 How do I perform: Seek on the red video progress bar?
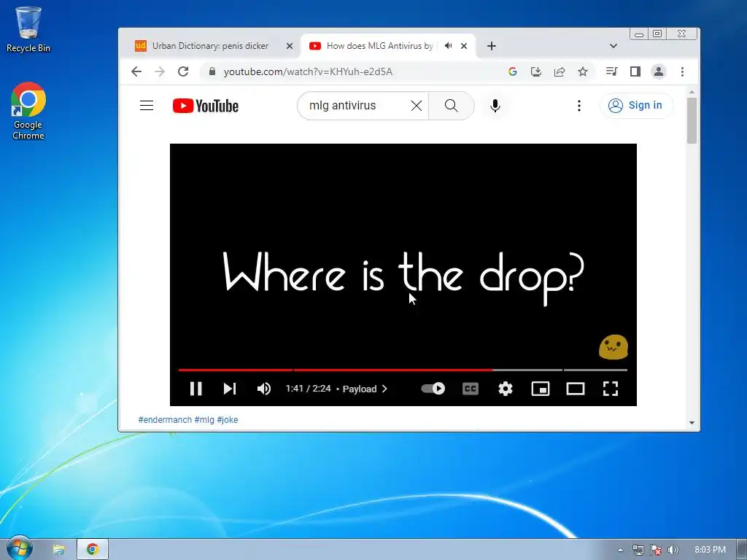pos(336,370)
